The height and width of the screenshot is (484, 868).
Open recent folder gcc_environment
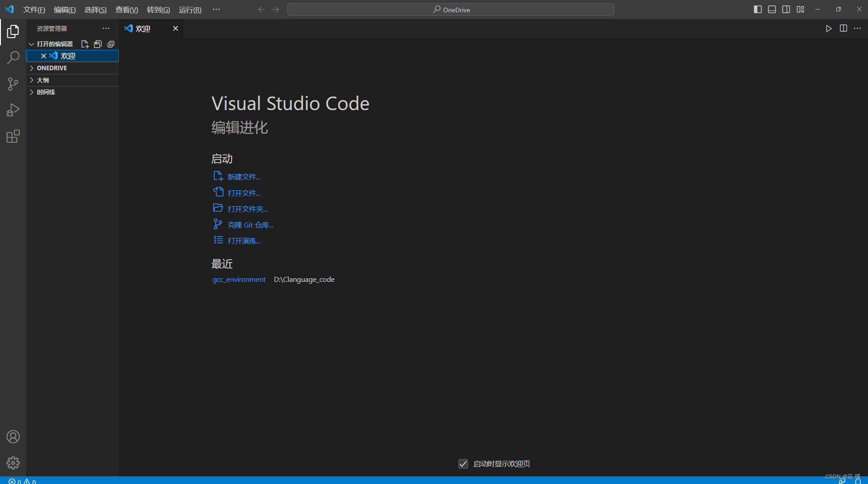pyautogui.click(x=239, y=279)
